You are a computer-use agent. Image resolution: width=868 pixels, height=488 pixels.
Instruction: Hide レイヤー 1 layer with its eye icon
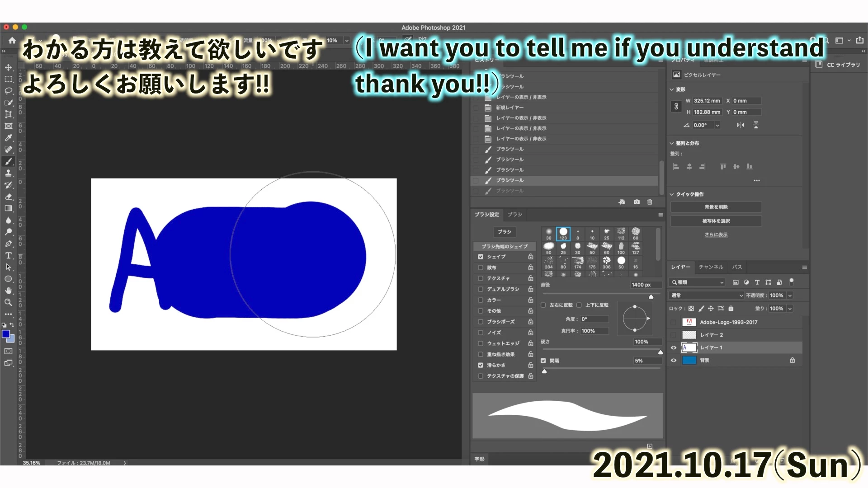click(674, 347)
